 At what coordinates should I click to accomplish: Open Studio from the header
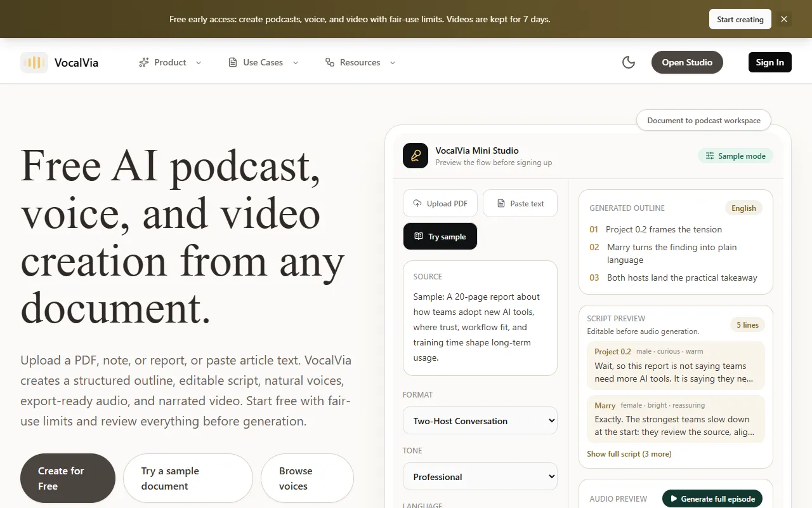[687, 62]
